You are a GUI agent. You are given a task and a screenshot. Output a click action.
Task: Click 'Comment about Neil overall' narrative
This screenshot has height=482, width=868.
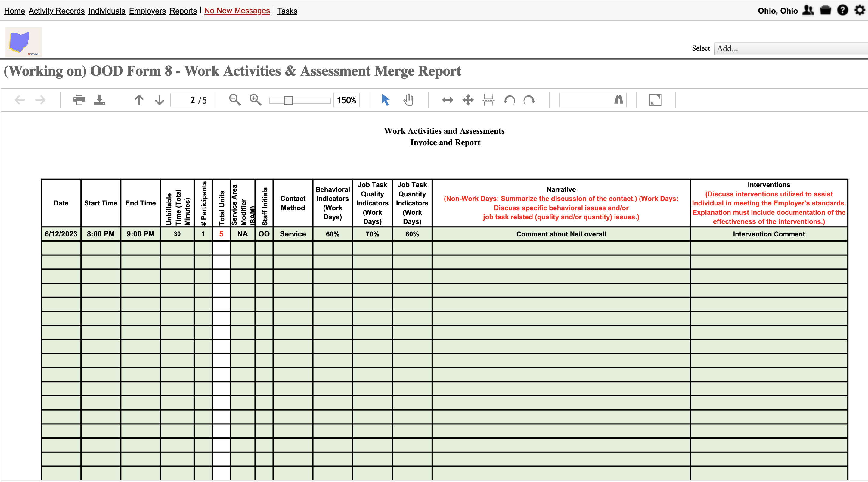(x=561, y=234)
